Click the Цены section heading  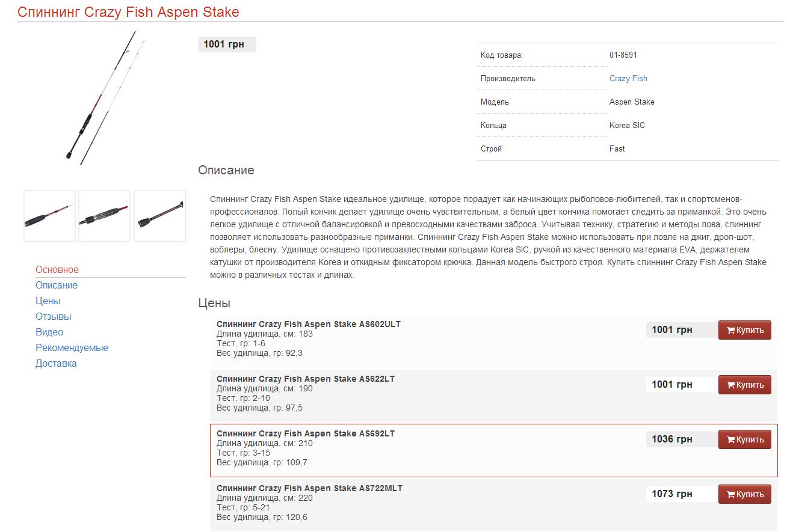click(214, 303)
